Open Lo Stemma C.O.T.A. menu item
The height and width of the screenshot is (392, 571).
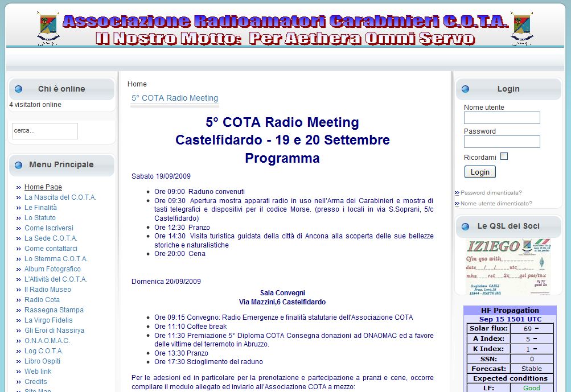pos(56,258)
